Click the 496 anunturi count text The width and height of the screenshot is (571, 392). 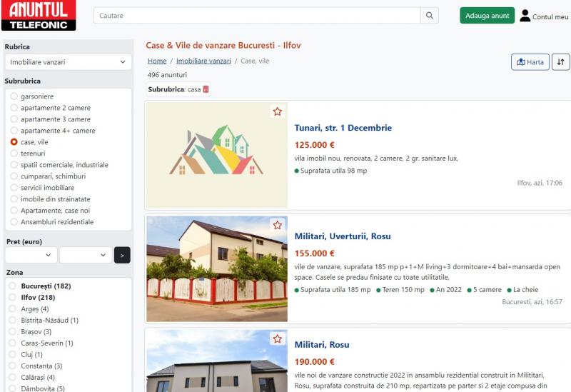pyautogui.click(x=167, y=75)
